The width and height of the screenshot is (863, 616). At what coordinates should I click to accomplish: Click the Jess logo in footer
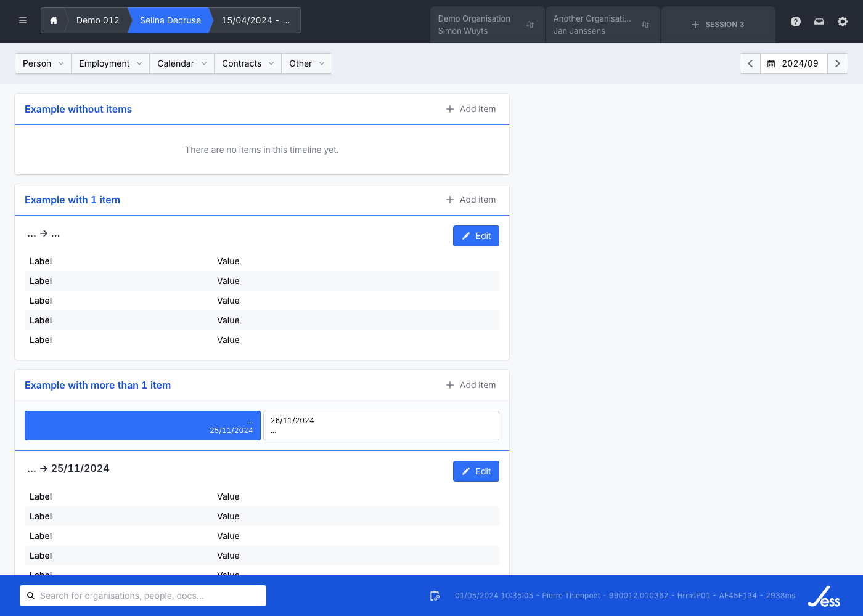(x=824, y=596)
